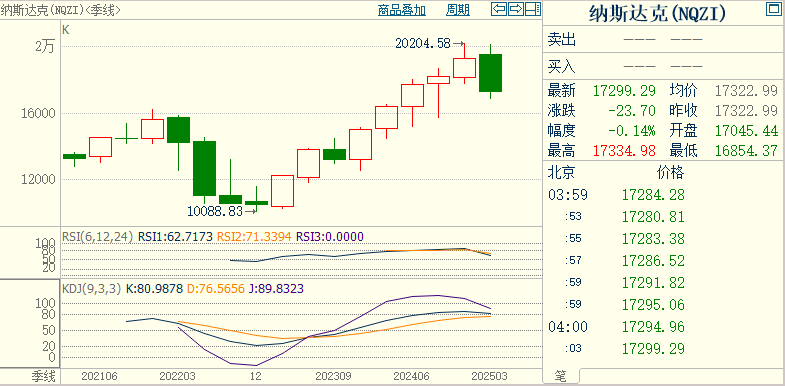Click the right arrow navigation icon

(516, 9)
